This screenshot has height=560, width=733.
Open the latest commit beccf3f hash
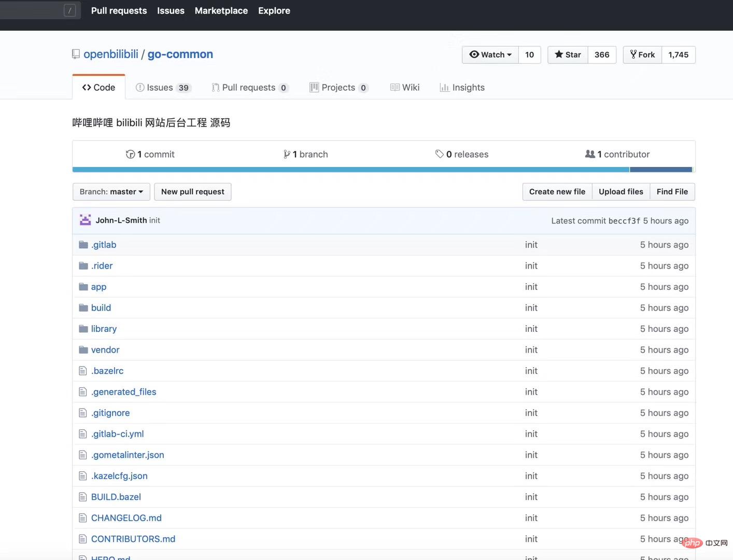click(625, 221)
